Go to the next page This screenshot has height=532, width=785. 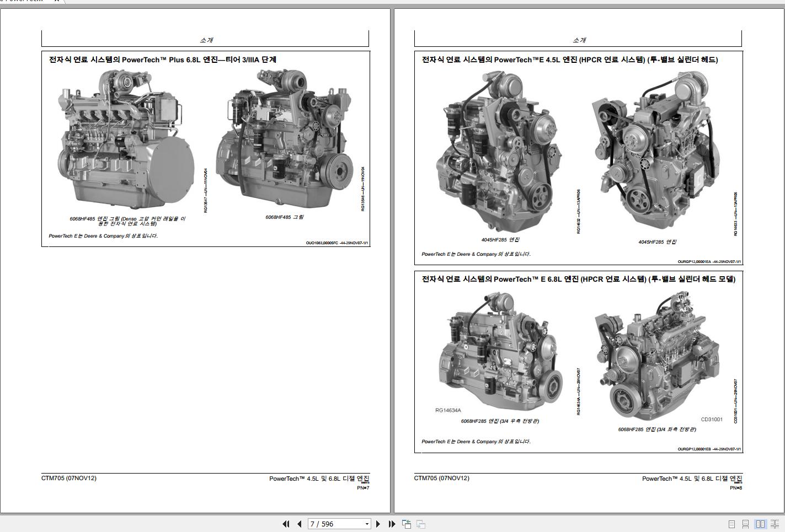coord(378,524)
